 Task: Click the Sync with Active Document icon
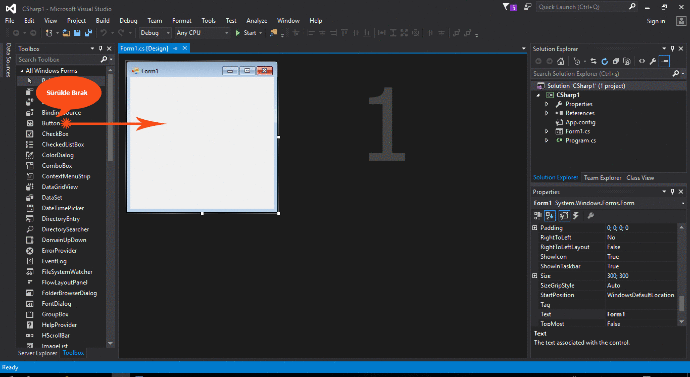[x=594, y=61]
